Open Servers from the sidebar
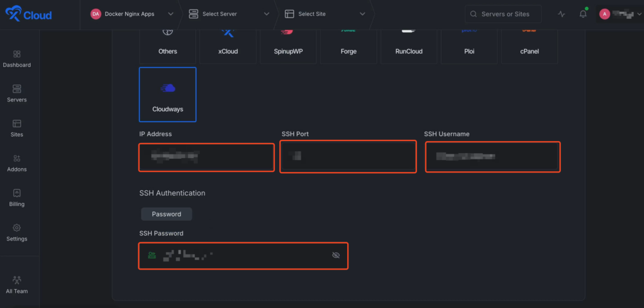Screen dimensions: 644x308 17,93
